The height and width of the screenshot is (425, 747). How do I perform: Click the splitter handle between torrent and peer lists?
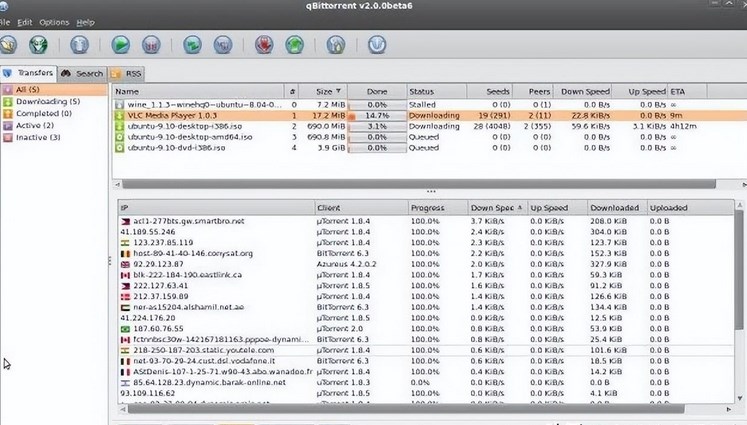431,191
